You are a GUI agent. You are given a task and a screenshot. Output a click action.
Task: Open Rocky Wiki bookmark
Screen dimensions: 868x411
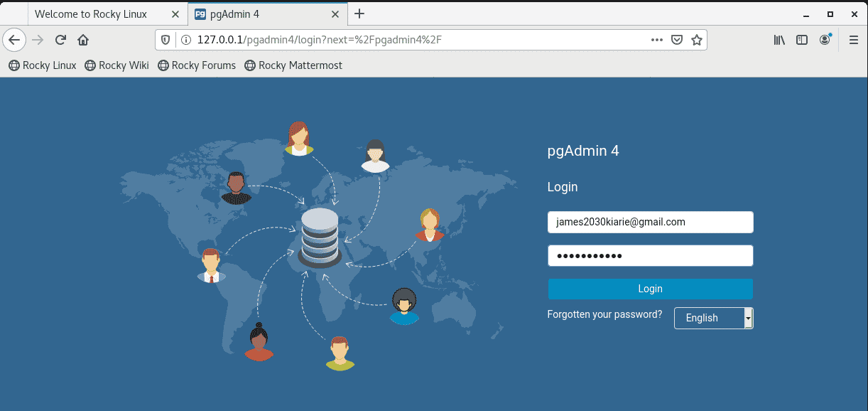[117, 65]
